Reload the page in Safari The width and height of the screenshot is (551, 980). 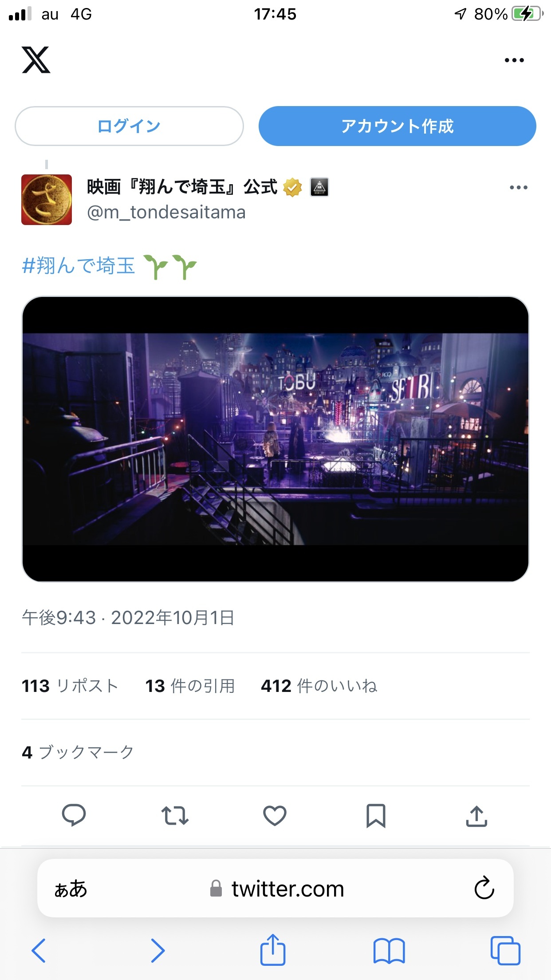pyautogui.click(x=484, y=888)
